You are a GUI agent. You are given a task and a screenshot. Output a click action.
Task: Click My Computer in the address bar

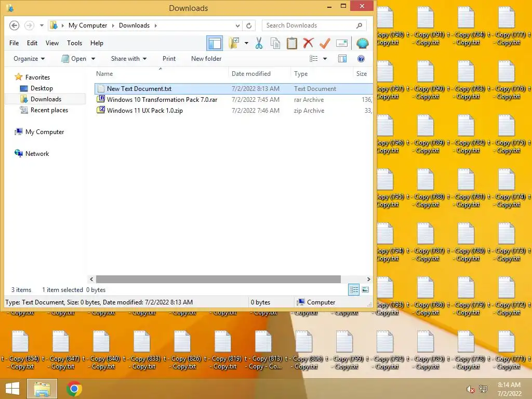tap(87, 25)
